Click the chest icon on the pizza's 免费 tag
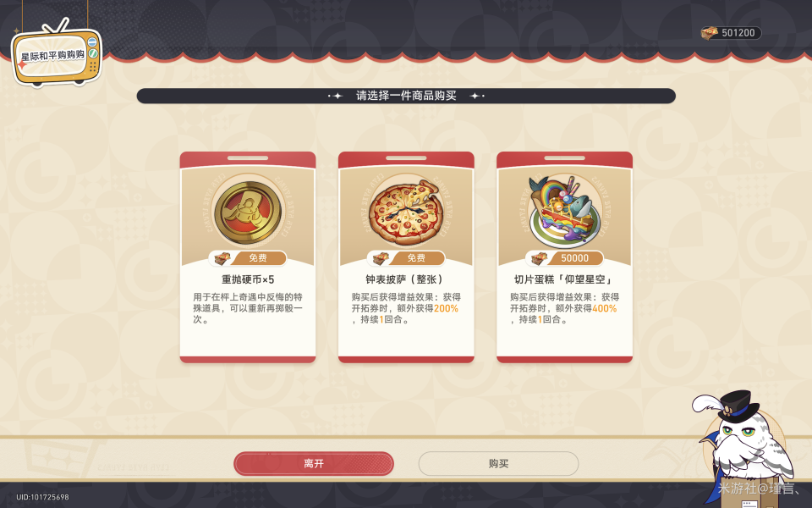Screen dimensions: 812x508 pyautogui.click(x=381, y=257)
